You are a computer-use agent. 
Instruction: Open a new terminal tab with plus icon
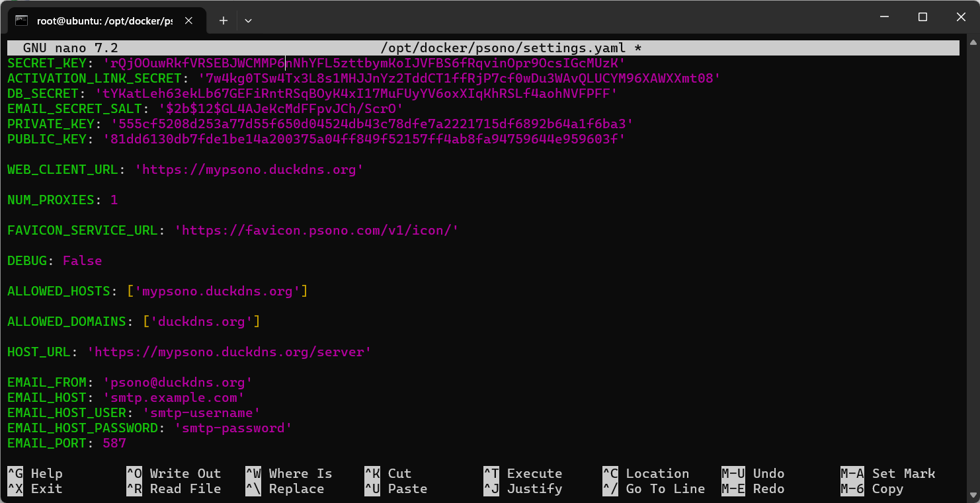pos(224,20)
